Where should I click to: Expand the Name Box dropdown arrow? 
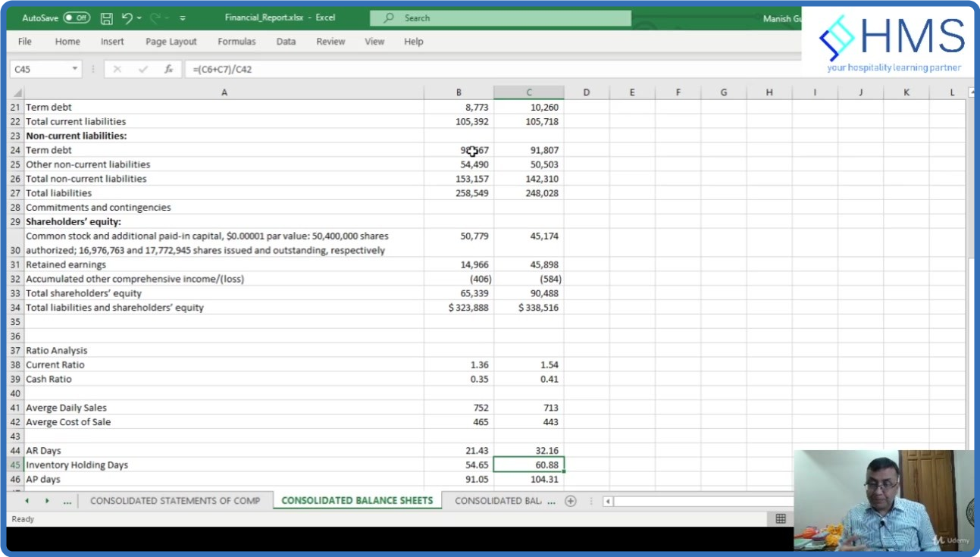(x=75, y=69)
